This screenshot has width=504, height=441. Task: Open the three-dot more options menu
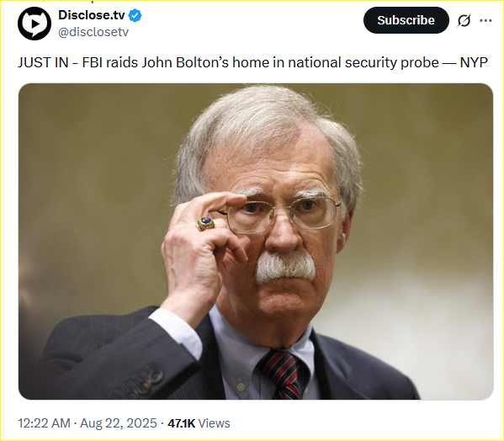(x=485, y=20)
